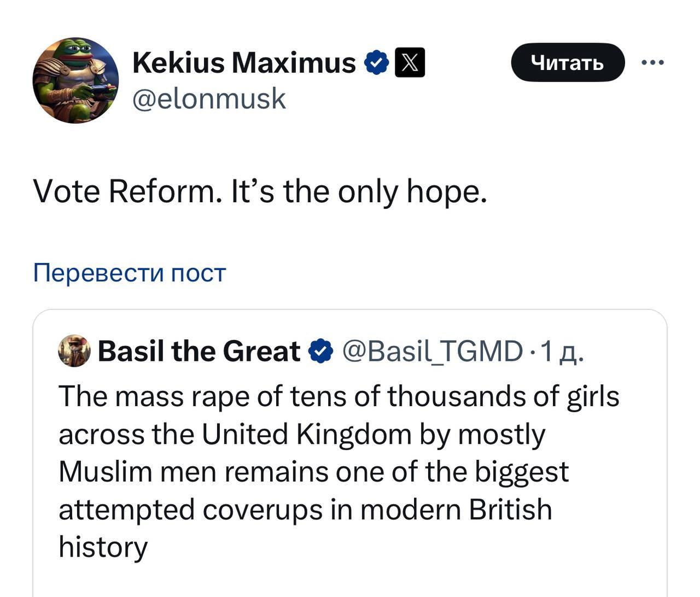Screen dimensions: 700x597
Task: Click the @Basil_TGMD handle
Action: tap(432, 351)
